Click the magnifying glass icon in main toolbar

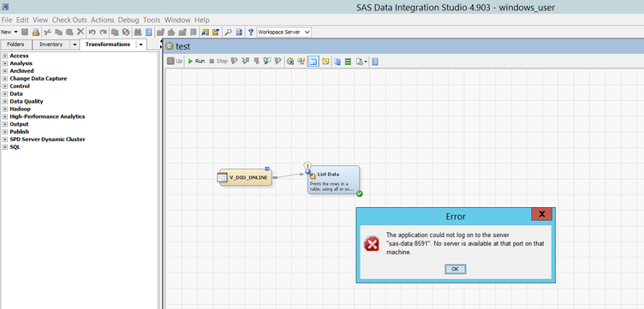228,32
